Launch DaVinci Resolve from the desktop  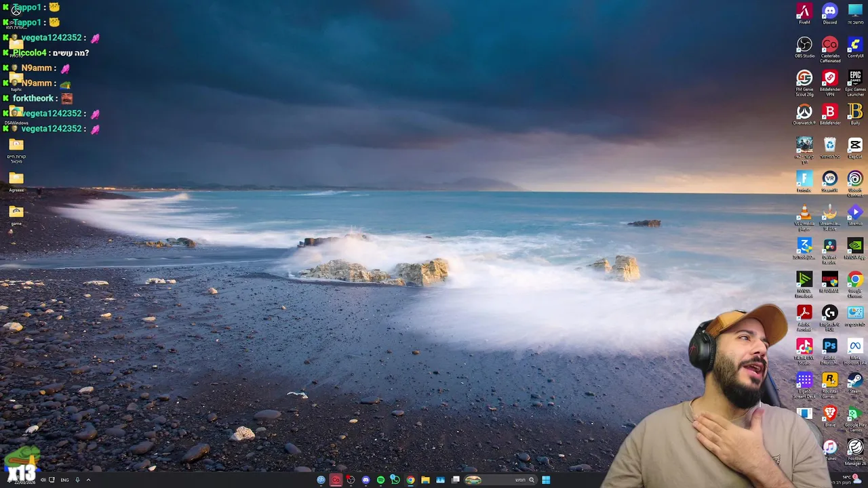click(x=829, y=251)
